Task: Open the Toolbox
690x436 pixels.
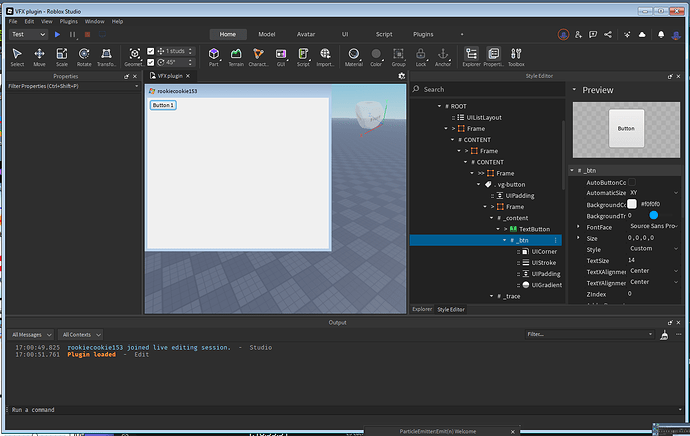Action: coord(516,57)
